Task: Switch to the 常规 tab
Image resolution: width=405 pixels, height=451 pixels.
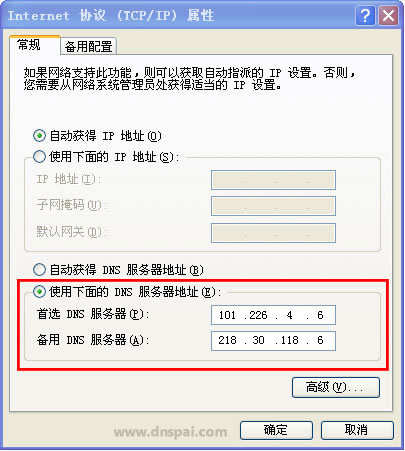Action: 29,45
